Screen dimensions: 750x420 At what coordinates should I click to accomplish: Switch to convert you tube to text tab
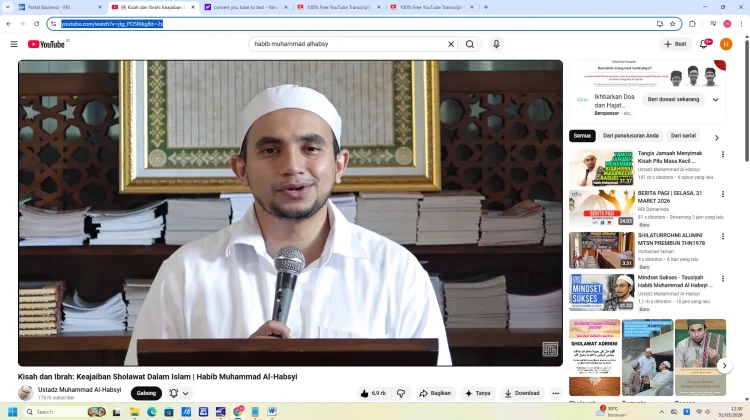point(246,7)
